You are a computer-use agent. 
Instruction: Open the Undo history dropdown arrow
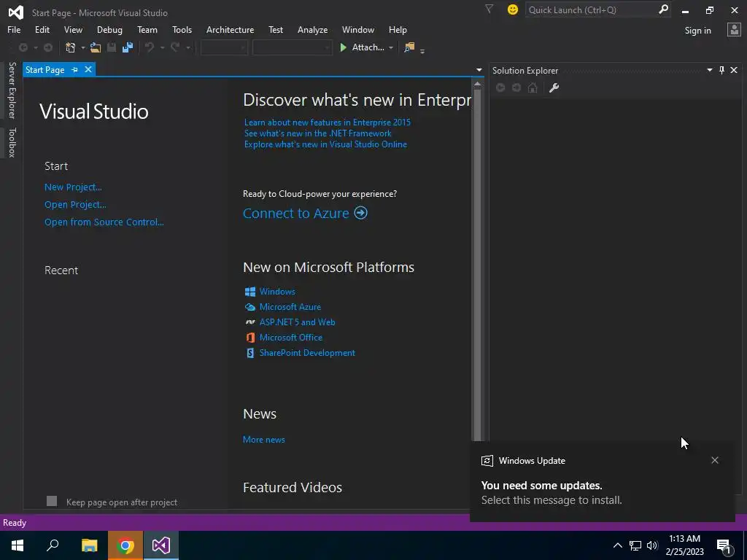click(x=162, y=47)
